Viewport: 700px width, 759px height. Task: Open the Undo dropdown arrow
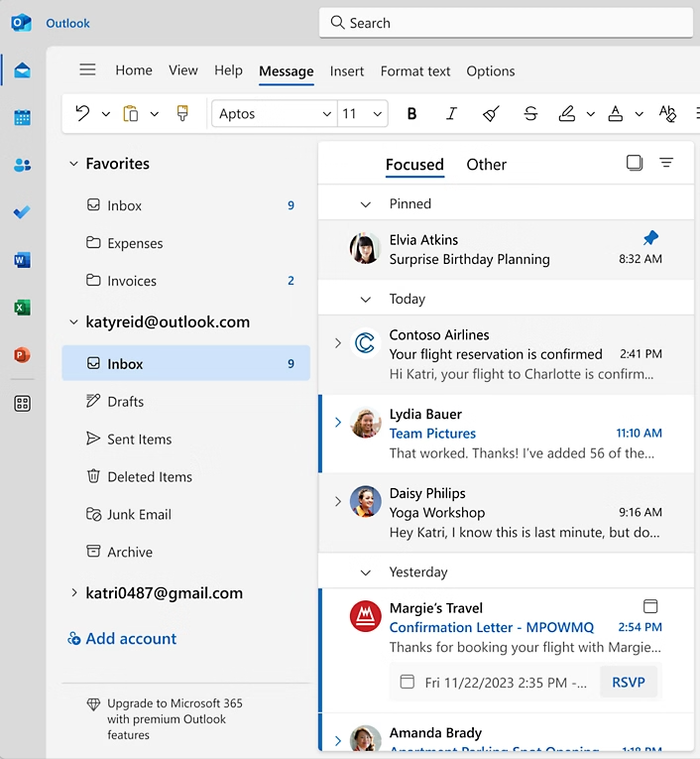click(105, 114)
